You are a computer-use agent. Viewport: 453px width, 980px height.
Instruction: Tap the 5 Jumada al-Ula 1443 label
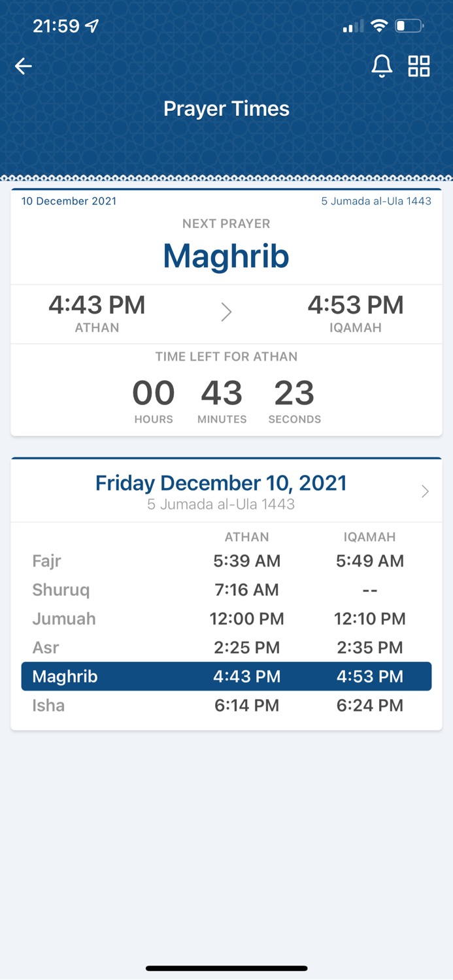pyautogui.click(x=377, y=201)
